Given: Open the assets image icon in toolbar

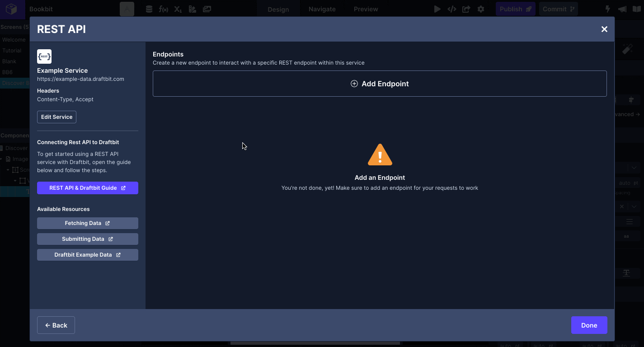Looking at the screenshot, I should pos(207,9).
